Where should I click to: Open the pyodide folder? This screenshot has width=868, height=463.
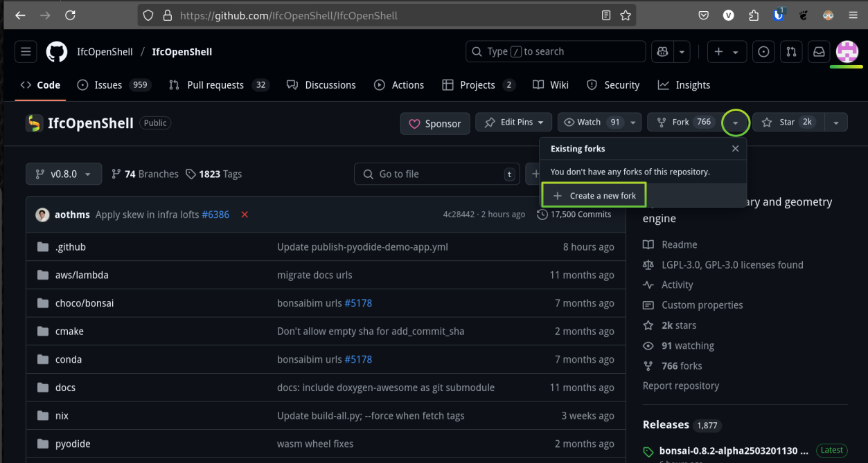coord(73,444)
